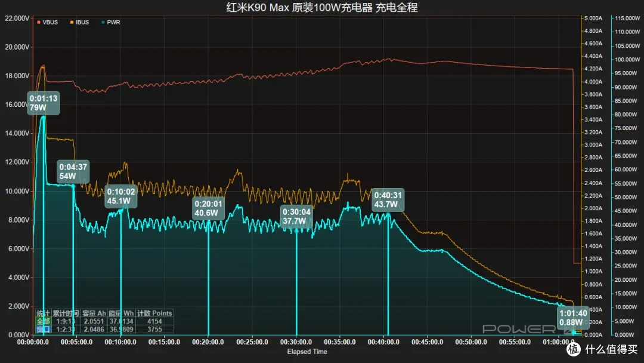Screen dimensions: 644x363
Task: Click the chart title 红米K90 Max 充电全程
Action: (322, 7)
